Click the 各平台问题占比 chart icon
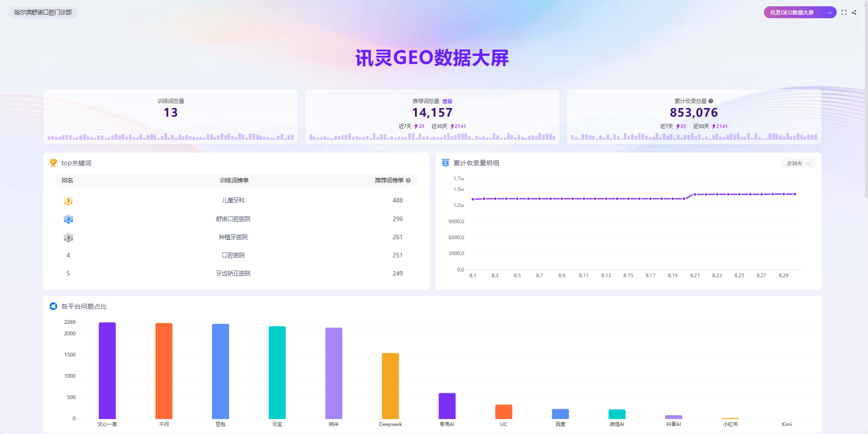The height and width of the screenshot is (434, 868). [53, 306]
